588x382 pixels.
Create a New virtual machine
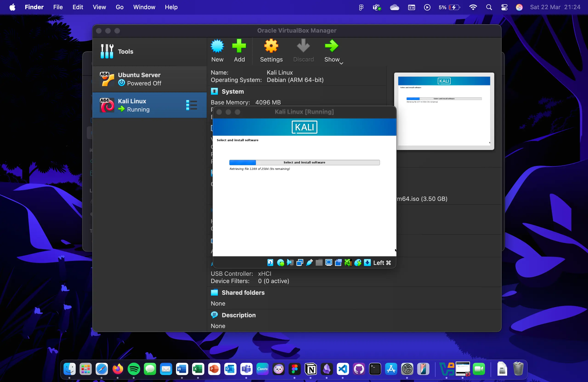[x=217, y=51]
